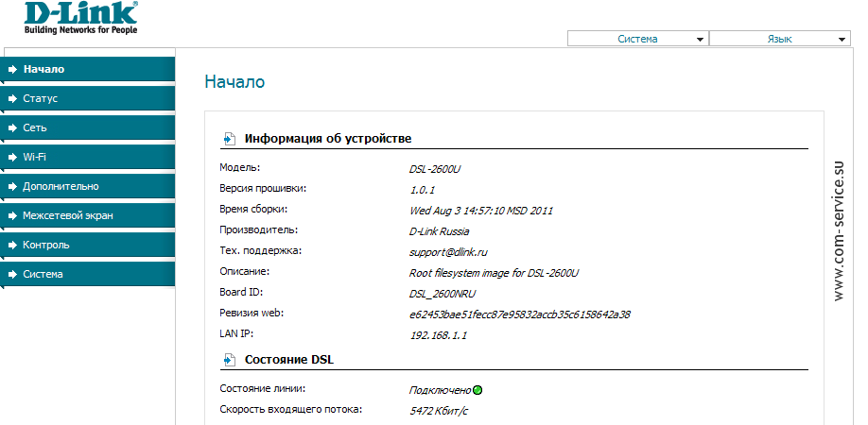Click the D-Link logo

tap(81, 18)
